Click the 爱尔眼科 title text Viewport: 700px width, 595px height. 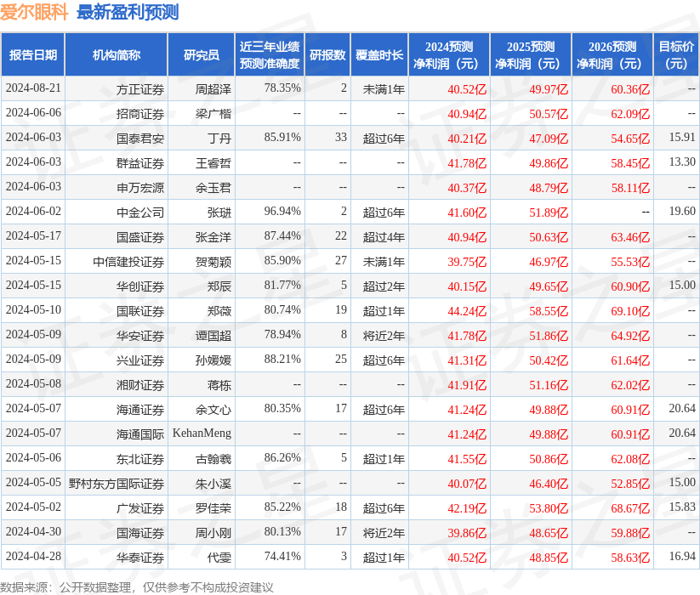34,12
